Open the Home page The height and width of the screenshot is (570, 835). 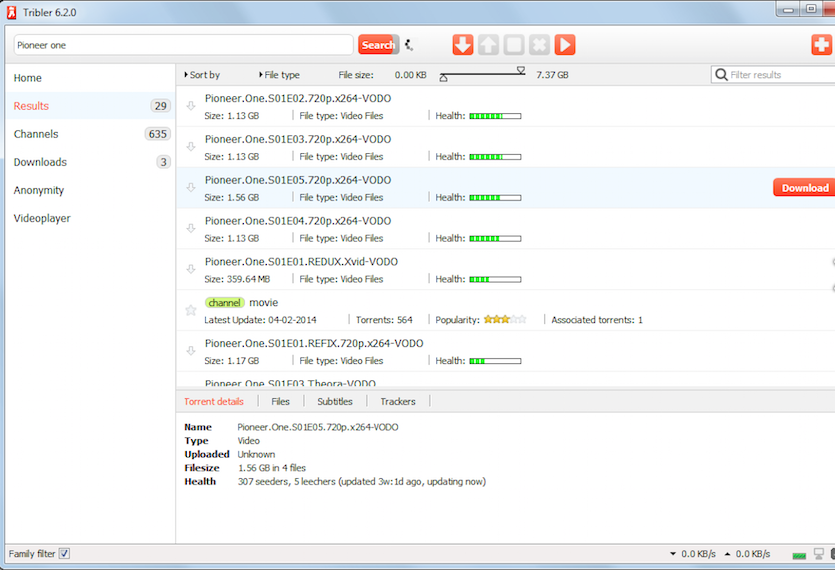click(28, 78)
